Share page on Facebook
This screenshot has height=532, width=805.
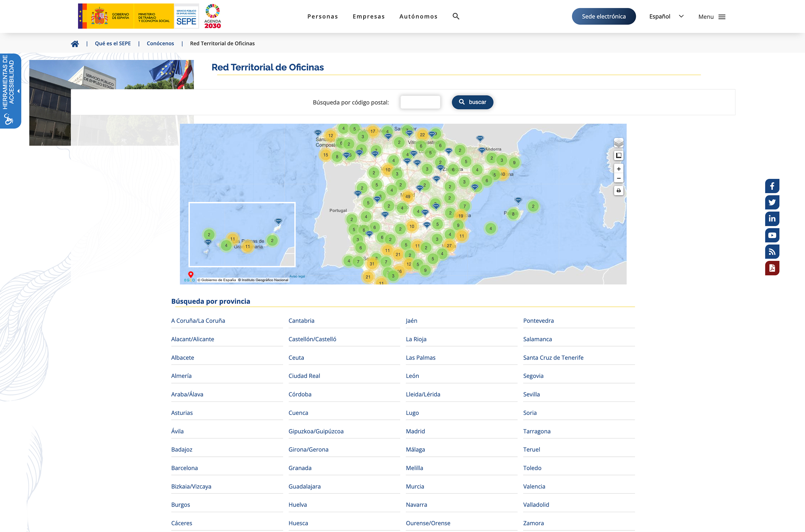(772, 186)
